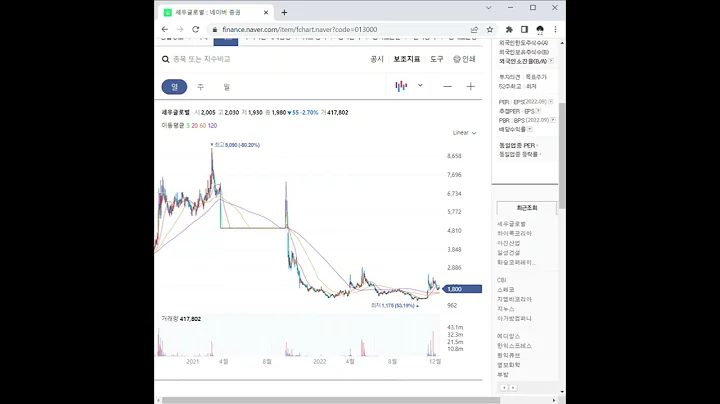Open the candlestick chart type icon
The height and width of the screenshot is (404, 720).
[401, 86]
